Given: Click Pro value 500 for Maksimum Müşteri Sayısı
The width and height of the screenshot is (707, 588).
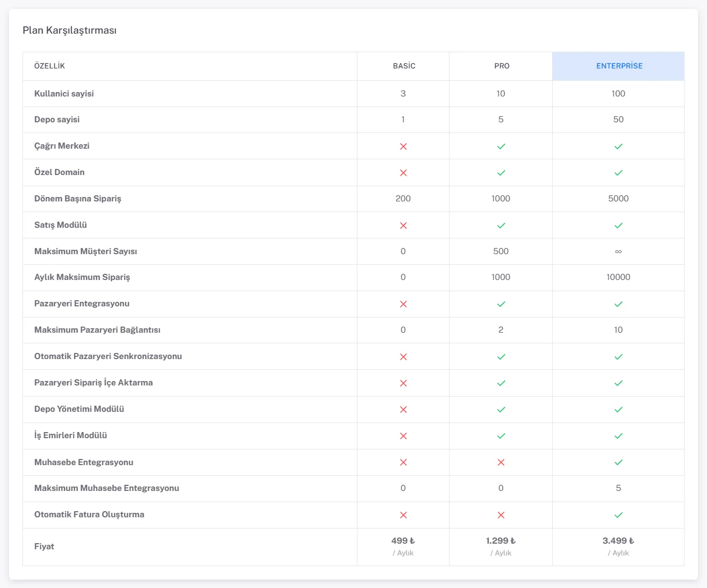Looking at the screenshot, I should tap(501, 251).
